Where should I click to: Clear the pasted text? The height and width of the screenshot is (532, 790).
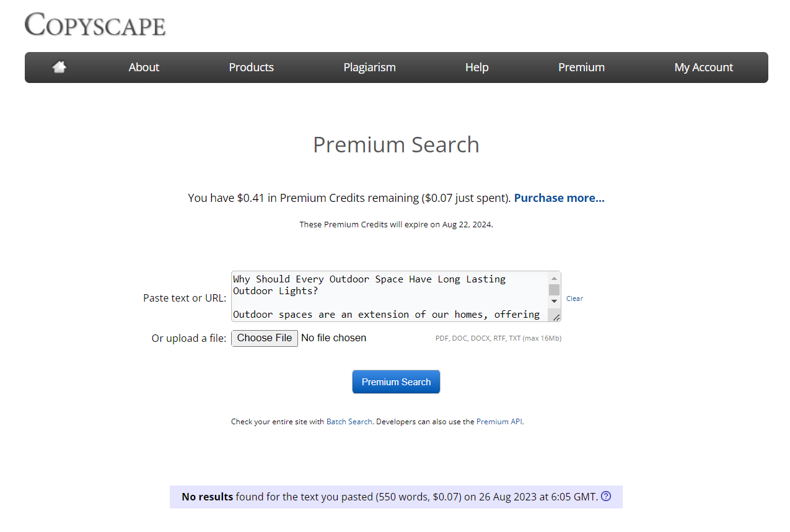574,299
